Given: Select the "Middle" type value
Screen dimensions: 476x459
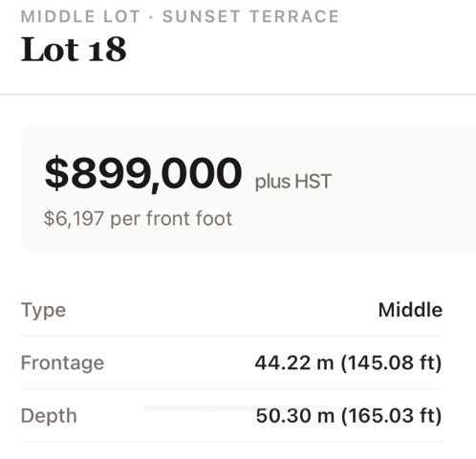Looking at the screenshot, I should 410,310.
